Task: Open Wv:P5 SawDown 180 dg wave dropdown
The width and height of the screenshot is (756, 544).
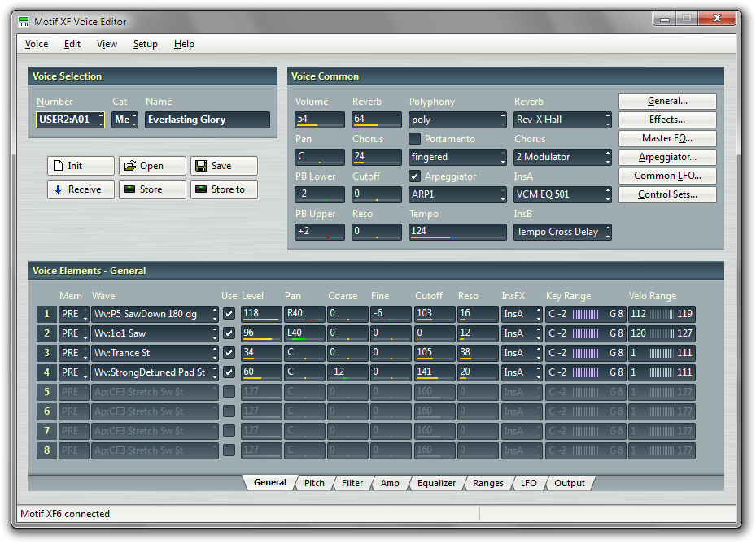Action: click(155, 314)
